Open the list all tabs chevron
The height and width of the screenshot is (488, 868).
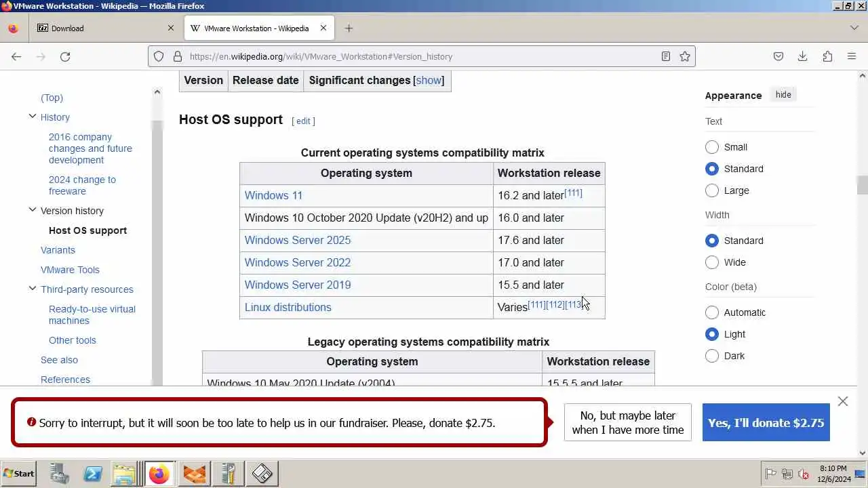[854, 28]
